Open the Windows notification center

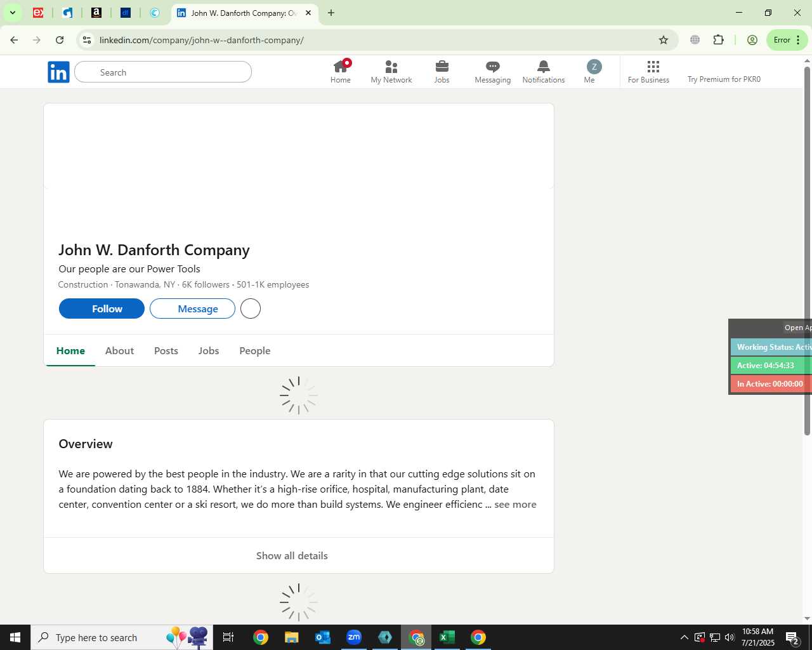point(792,637)
